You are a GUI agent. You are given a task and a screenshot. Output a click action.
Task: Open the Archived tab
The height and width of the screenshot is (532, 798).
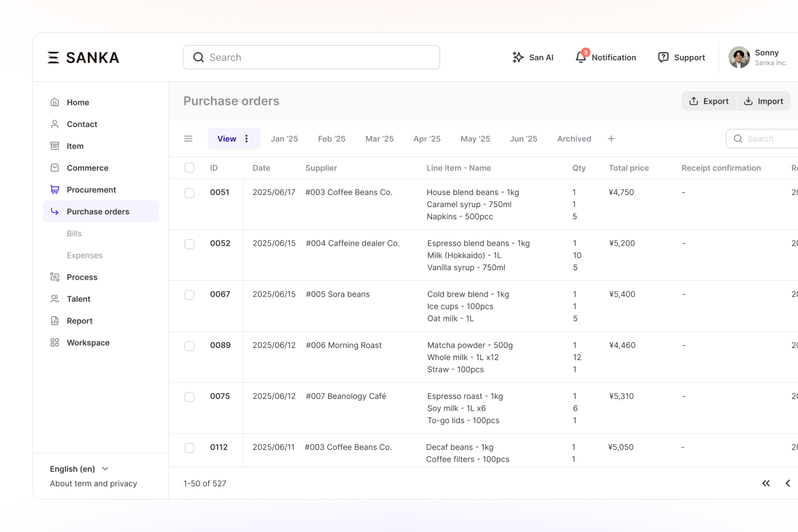pos(574,138)
